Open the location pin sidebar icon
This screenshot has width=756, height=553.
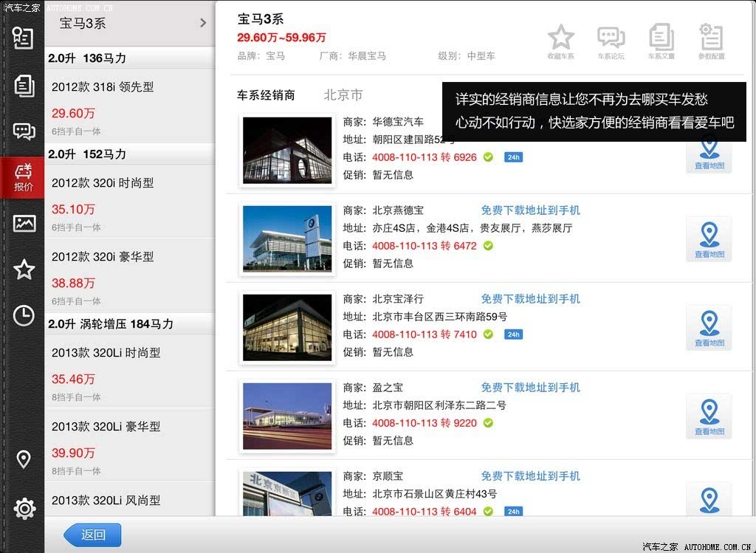click(x=24, y=459)
